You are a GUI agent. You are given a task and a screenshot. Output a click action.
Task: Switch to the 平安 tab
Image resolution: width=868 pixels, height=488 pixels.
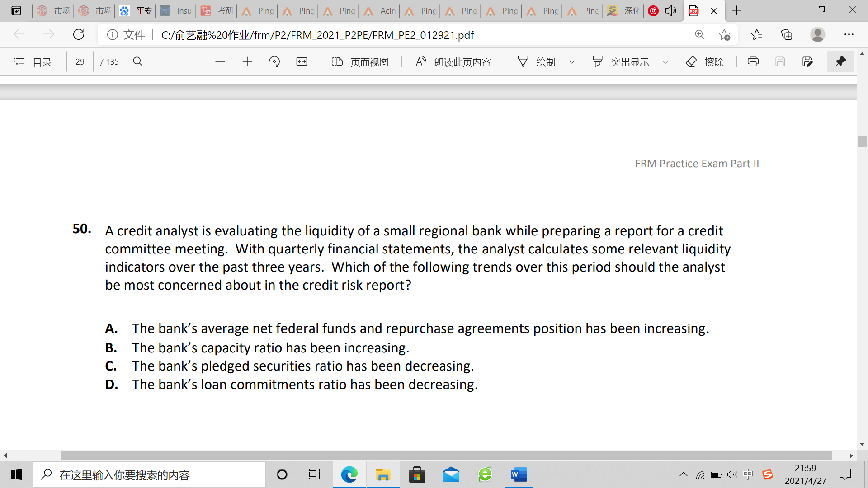coord(135,11)
